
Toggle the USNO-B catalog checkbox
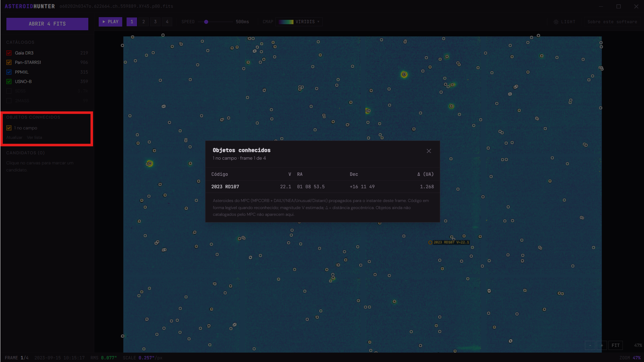coord(9,82)
